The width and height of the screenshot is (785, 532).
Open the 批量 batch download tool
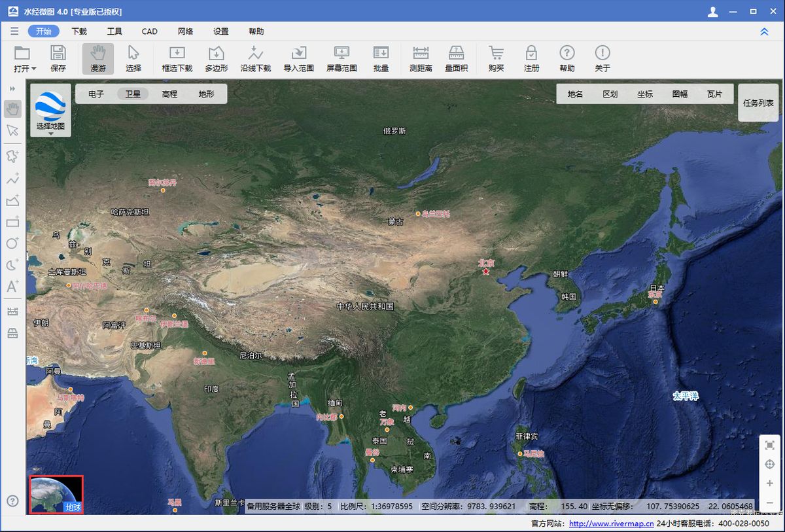click(380, 58)
